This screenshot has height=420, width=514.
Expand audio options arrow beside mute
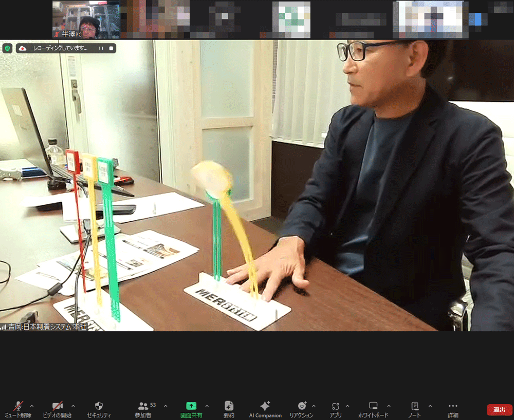(x=32, y=406)
